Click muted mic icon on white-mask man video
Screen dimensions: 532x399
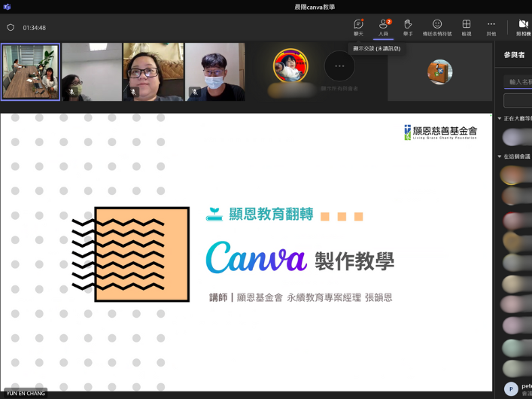click(x=195, y=92)
